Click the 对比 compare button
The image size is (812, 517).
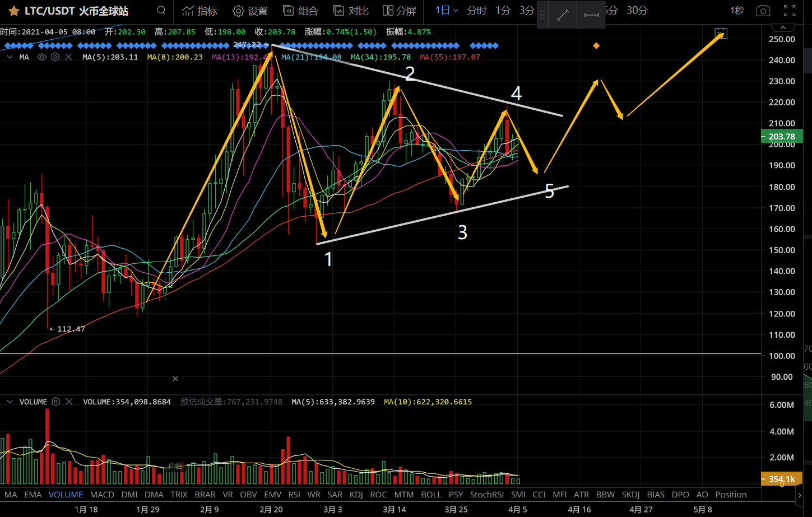click(x=351, y=11)
